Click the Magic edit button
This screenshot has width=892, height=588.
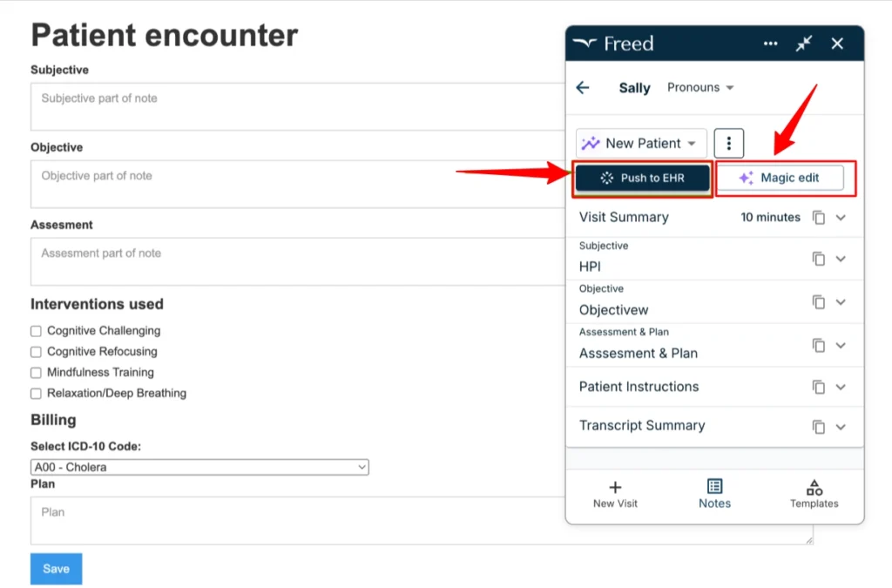780,178
